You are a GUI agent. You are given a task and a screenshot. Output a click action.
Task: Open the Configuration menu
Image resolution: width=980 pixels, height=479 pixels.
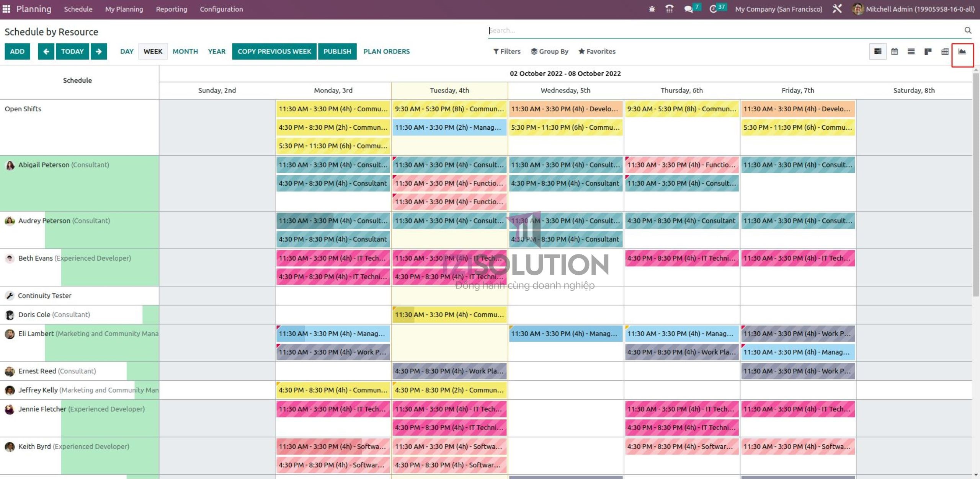coord(221,9)
